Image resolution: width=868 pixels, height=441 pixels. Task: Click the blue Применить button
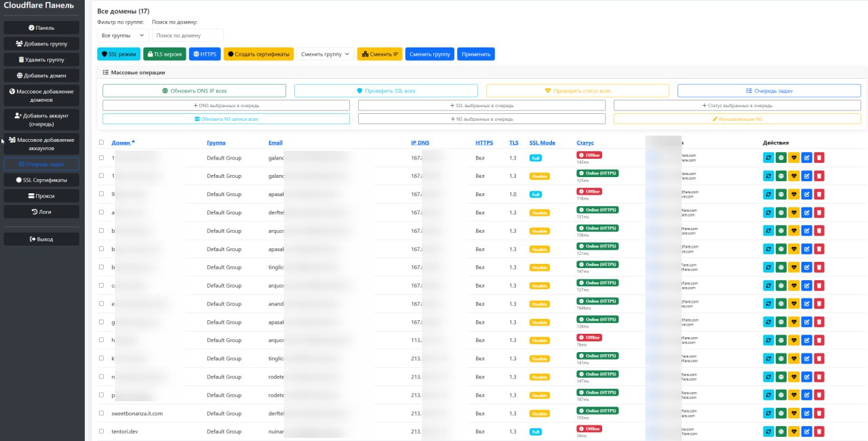pyautogui.click(x=476, y=54)
